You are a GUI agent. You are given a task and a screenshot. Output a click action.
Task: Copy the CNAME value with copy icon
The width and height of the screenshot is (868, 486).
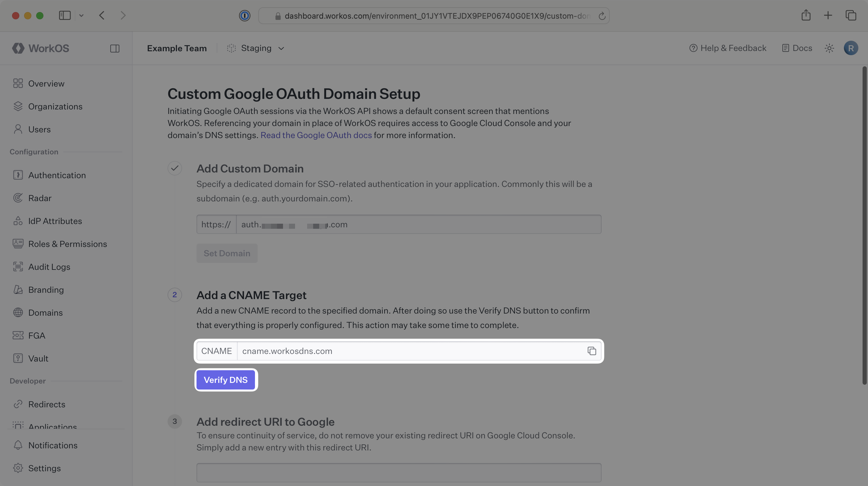click(x=591, y=351)
